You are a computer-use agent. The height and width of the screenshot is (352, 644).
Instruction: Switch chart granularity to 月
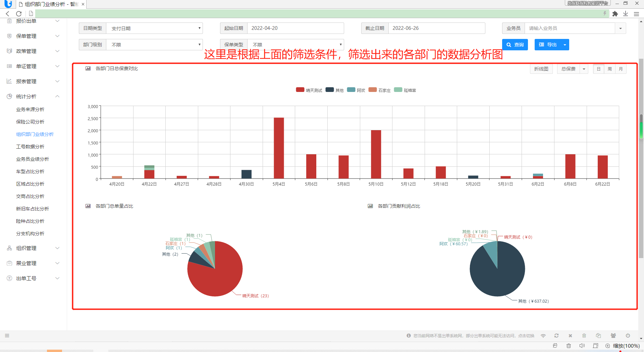coord(621,69)
